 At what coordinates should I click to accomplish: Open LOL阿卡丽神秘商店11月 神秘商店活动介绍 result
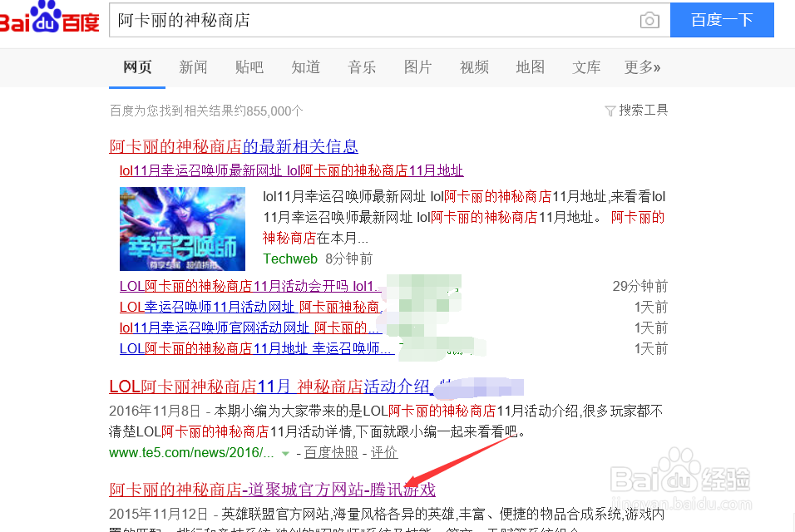271,387
